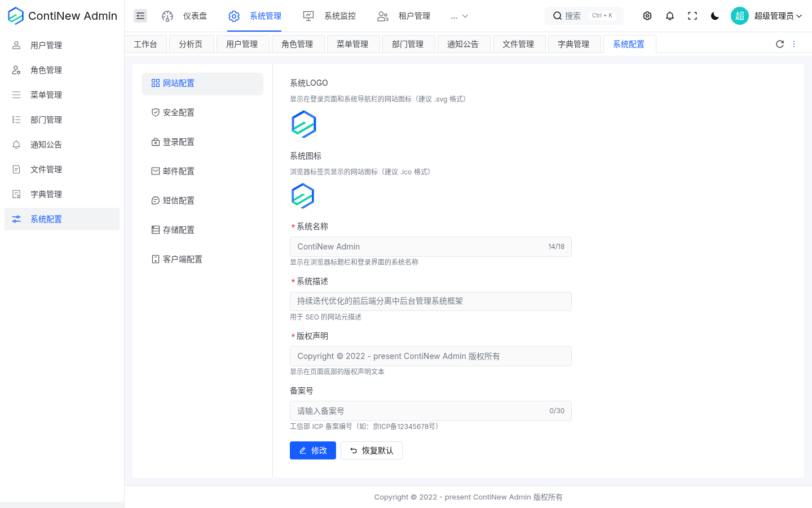This screenshot has height=508, width=812.
Task: Open 用户管理 in the left sidebar
Action: pyautogui.click(x=62, y=45)
